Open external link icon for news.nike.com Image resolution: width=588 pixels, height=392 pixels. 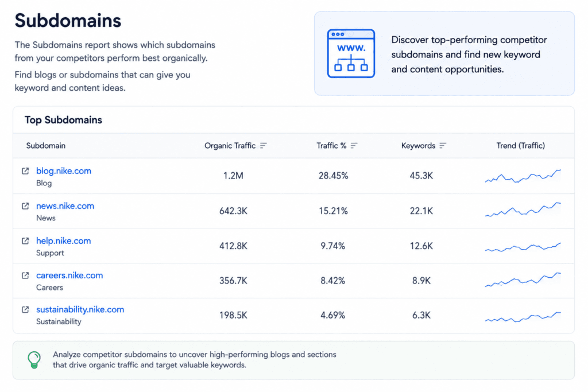(25, 206)
